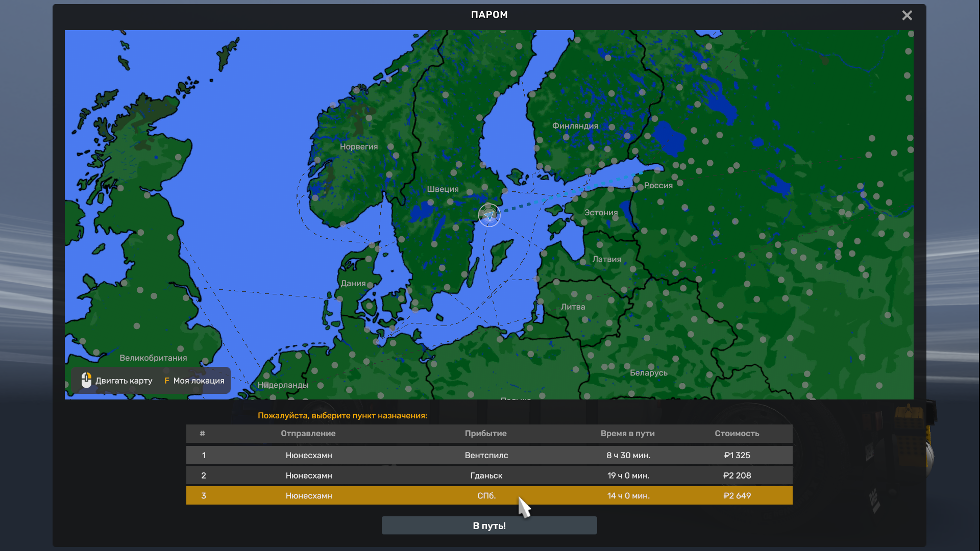Click the Двигать карту hint label
The height and width of the screenshot is (551, 980).
pyautogui.click(x=124, y=381)
